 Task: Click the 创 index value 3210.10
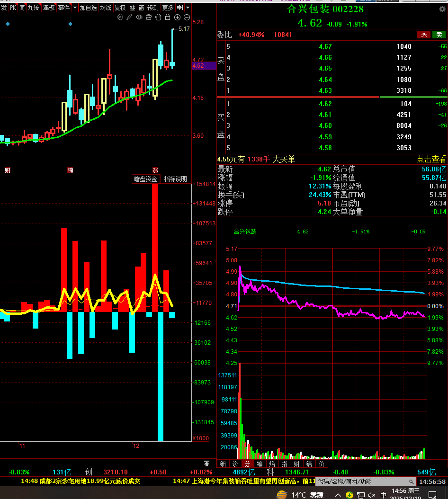pyautogui.click(x=115, y=472)
